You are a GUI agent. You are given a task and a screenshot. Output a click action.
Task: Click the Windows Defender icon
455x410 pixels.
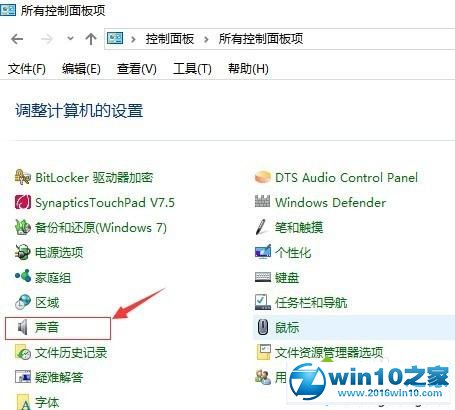coord(262,202)
